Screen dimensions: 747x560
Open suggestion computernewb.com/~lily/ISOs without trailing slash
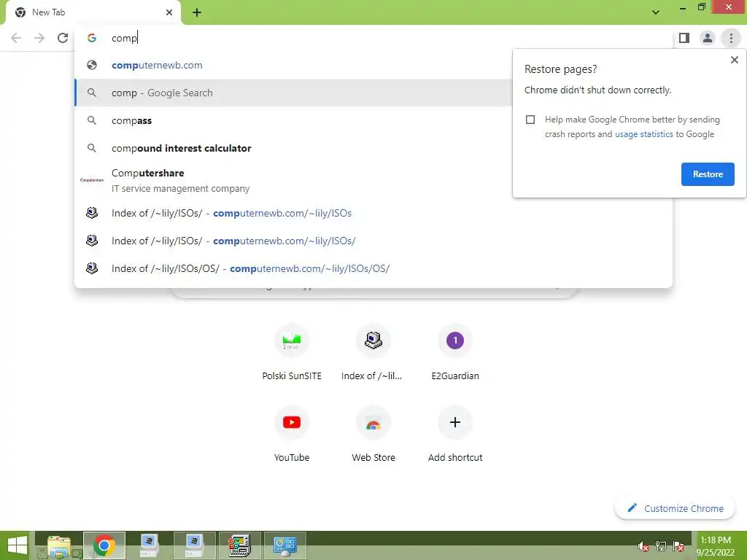tap(373, 213)
